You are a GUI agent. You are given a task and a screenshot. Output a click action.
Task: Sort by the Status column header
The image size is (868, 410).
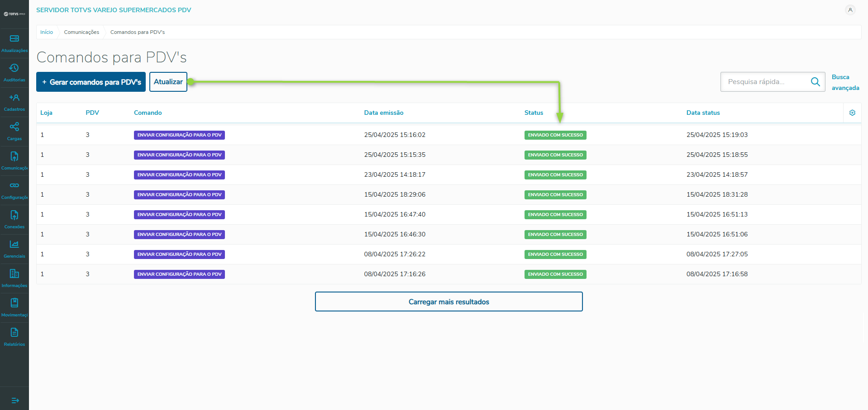534,113
